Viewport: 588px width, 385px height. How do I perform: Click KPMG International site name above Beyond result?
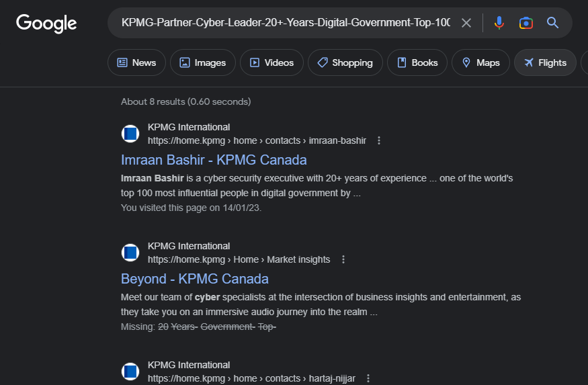189,246
